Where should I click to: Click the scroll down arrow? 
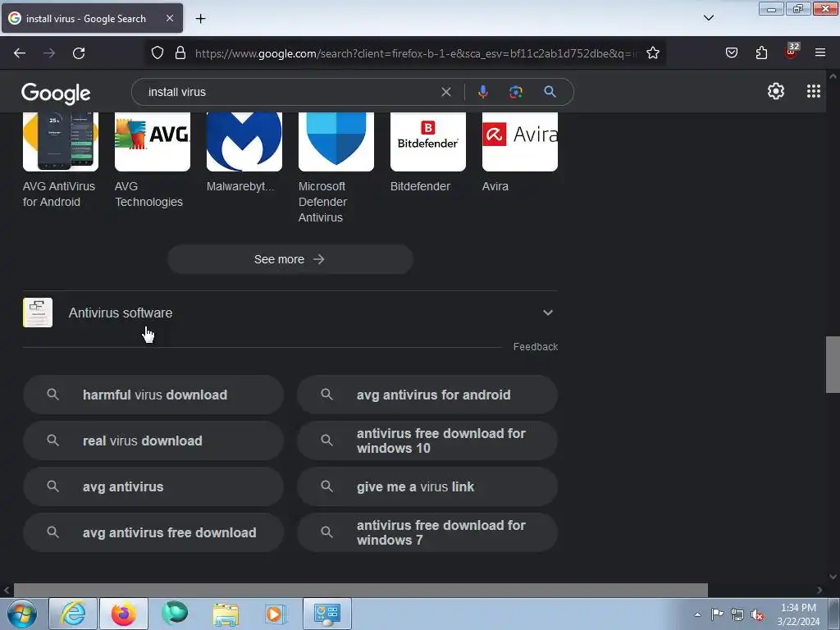833,577
